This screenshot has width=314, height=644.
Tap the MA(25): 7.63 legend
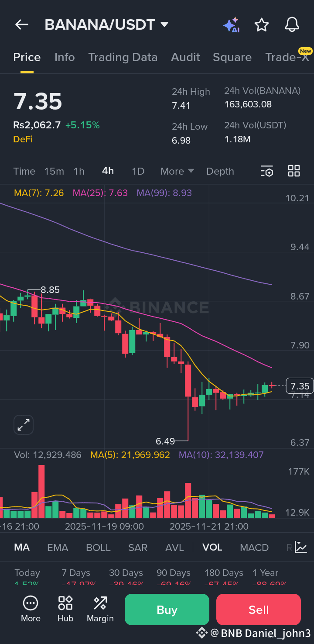(x=100, y=193)
